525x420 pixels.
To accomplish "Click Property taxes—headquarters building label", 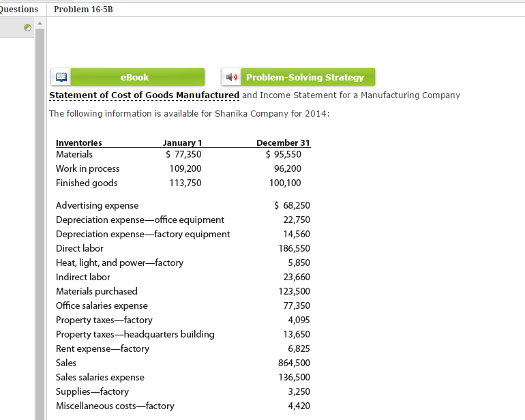I will tap(135, 334).
